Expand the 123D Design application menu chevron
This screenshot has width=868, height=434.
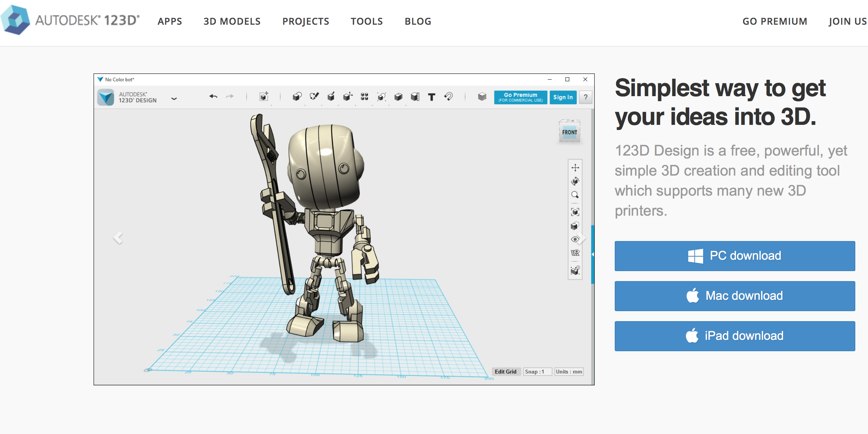pyautogui.click(x=174, y=99)
